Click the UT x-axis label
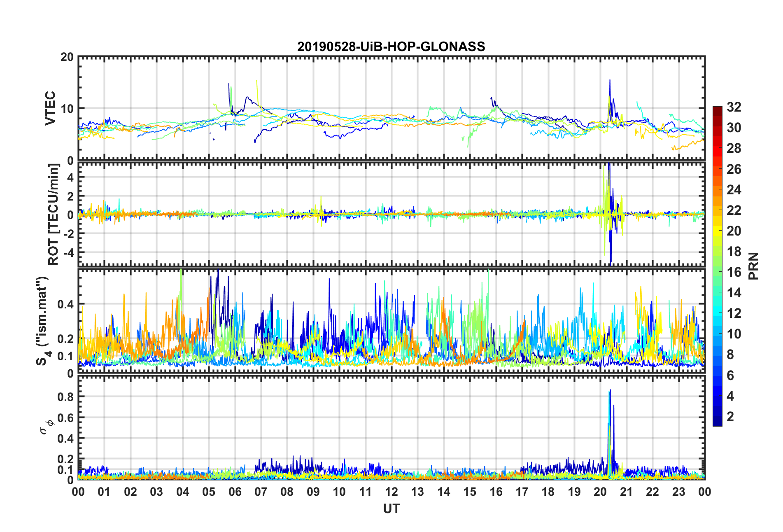Screen dimensions: 783x532 tap(391, 509)
